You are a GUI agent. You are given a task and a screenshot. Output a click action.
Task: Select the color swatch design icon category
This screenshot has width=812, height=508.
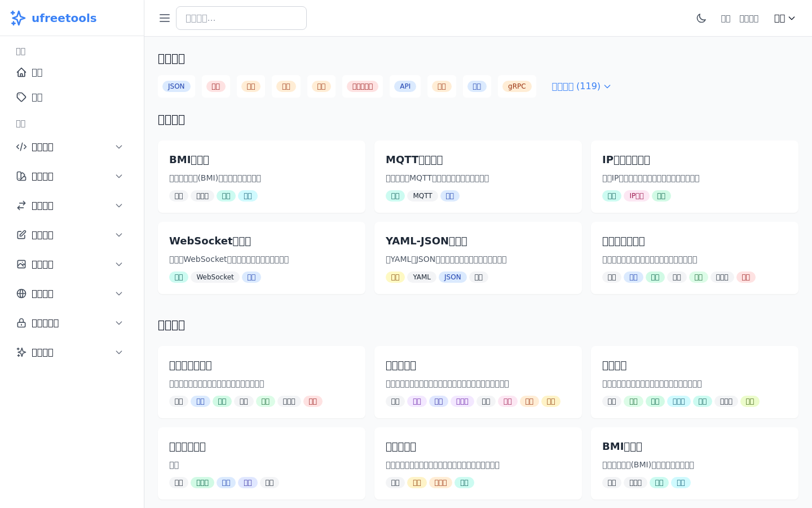tap(21, 176)
